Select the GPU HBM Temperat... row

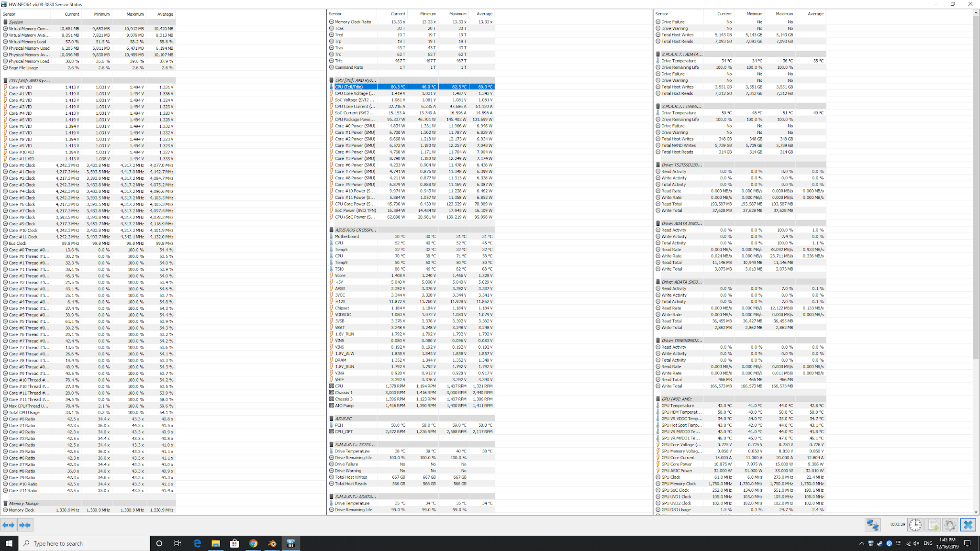tap(740, 412)
